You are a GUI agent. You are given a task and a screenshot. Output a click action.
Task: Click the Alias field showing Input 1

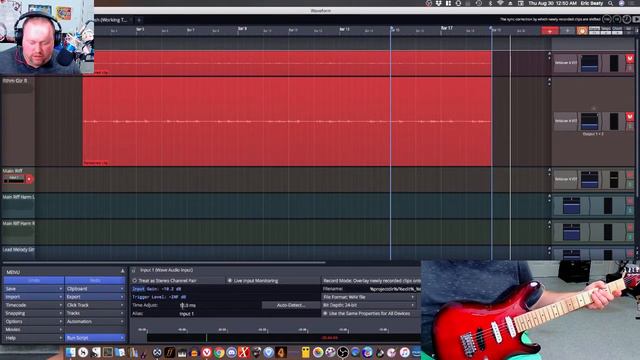pos(187,313)
